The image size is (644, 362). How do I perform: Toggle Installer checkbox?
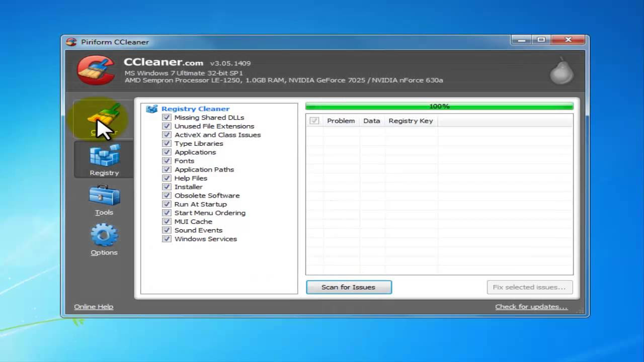pos(167,187)
